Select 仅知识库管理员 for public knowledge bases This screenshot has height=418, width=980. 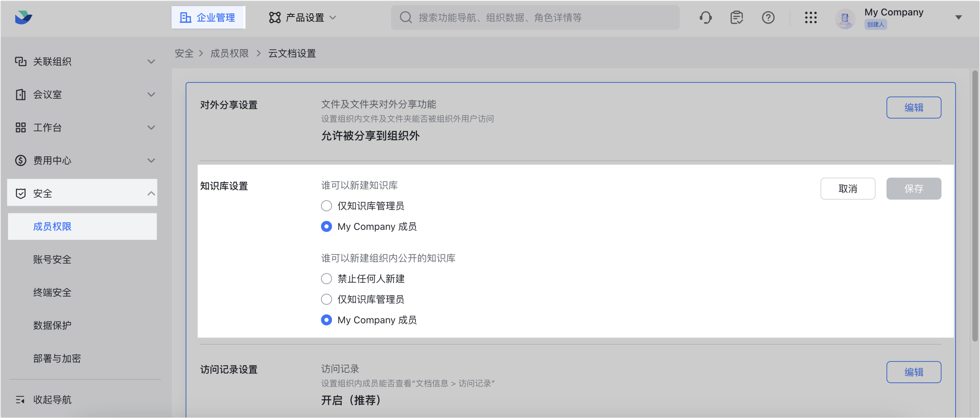[326, 299]
